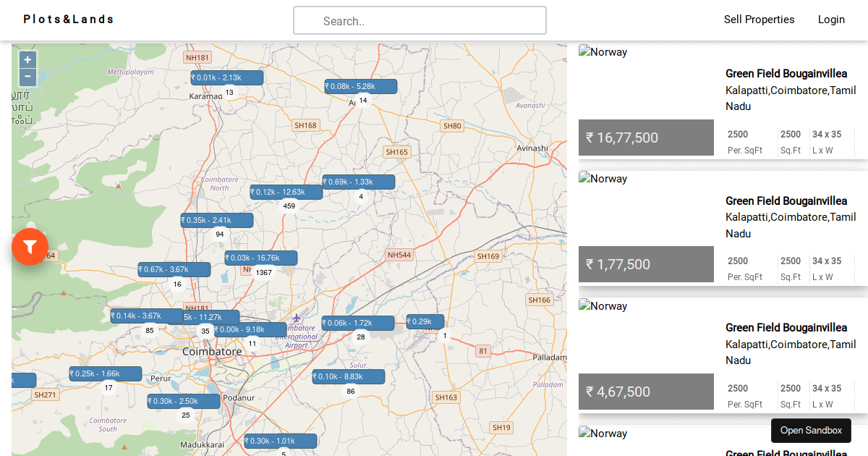Click the cluster marker numbered 16
Image resolution: width=868 pixels, height=456 pixels.
[177, 284]
